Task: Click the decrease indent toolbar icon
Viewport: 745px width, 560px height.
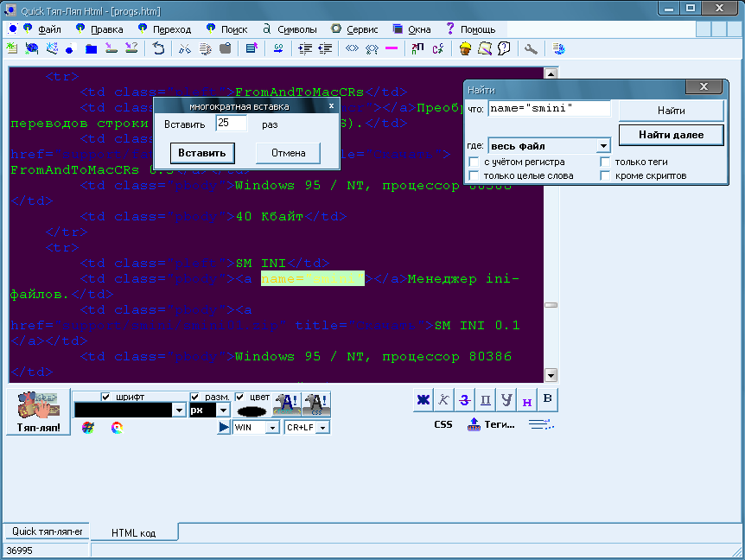Action: [x=325, y=48]
